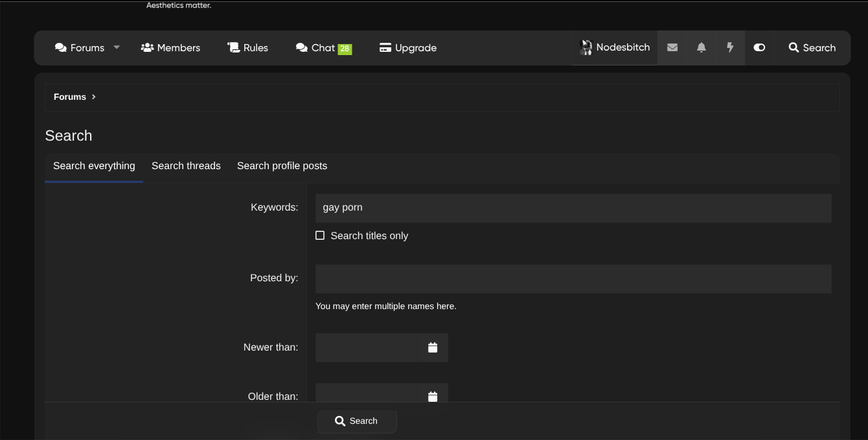Enable the Search titles only checkbox
The width and height of the screenshot is (868, 440).
320,235
